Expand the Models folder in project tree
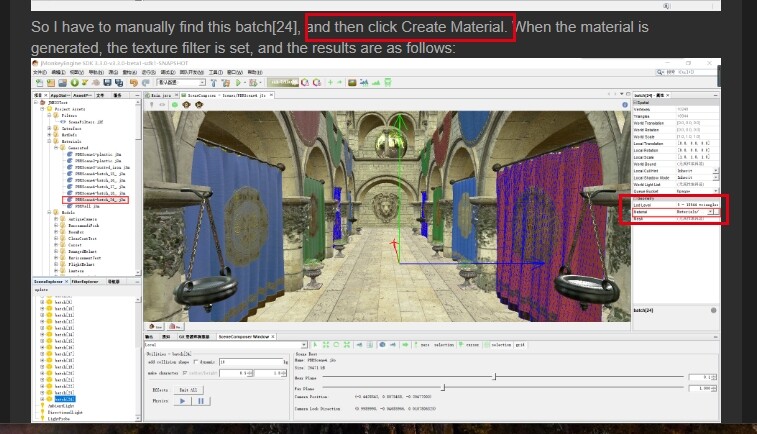Viewport: 757px width, 434px height. coord(49,212)
